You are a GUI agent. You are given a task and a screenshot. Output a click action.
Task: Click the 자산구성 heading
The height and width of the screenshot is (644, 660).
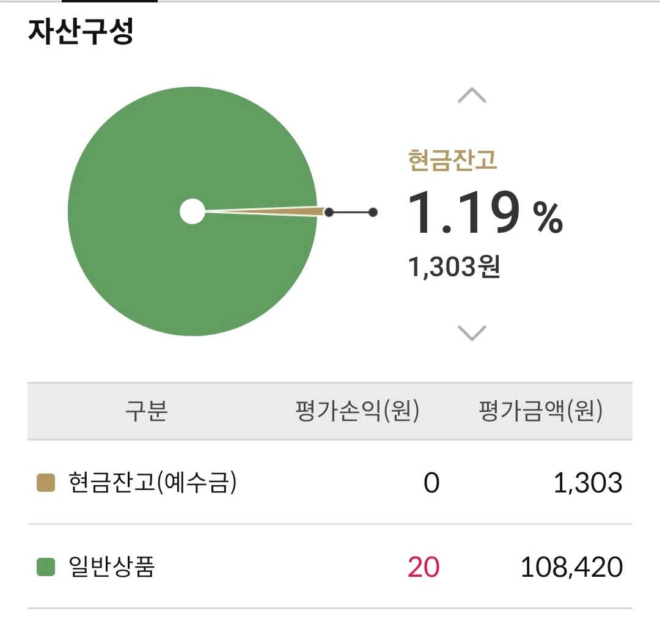coord(81,31)
